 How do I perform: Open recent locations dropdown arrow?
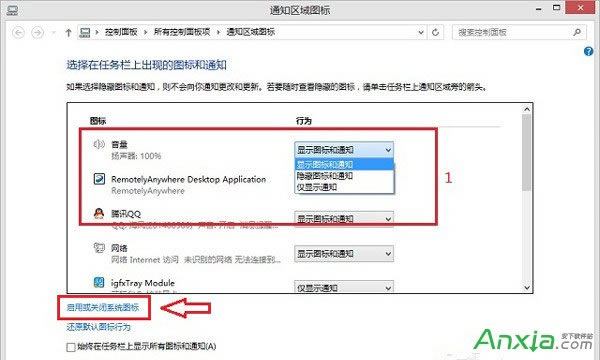[53, 33]
